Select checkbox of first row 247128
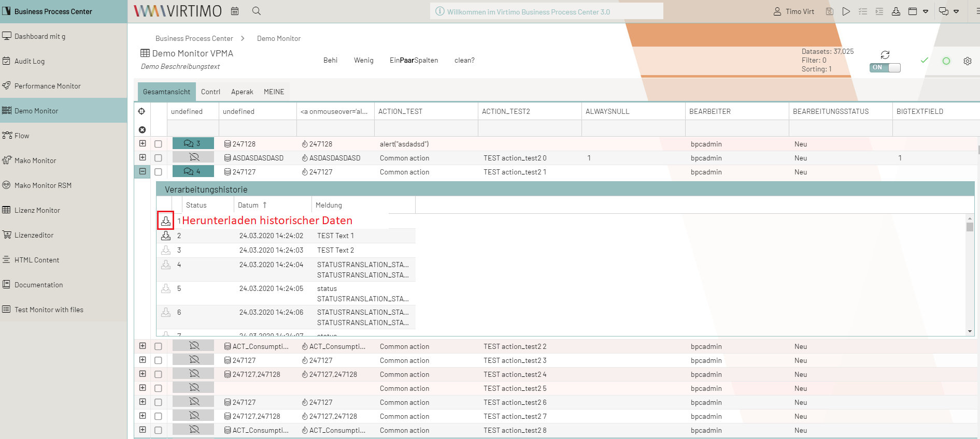980x439 pixels. coord(158,144)
